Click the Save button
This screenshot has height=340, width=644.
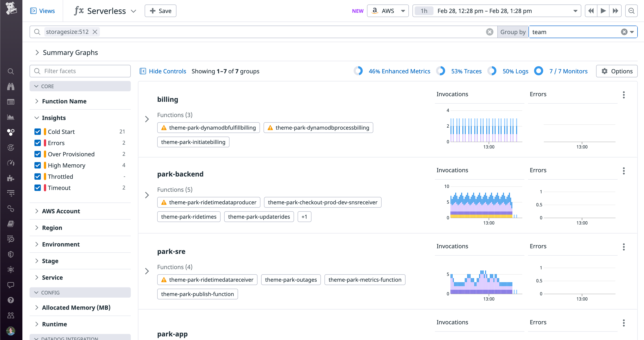(x=160, y=11)
